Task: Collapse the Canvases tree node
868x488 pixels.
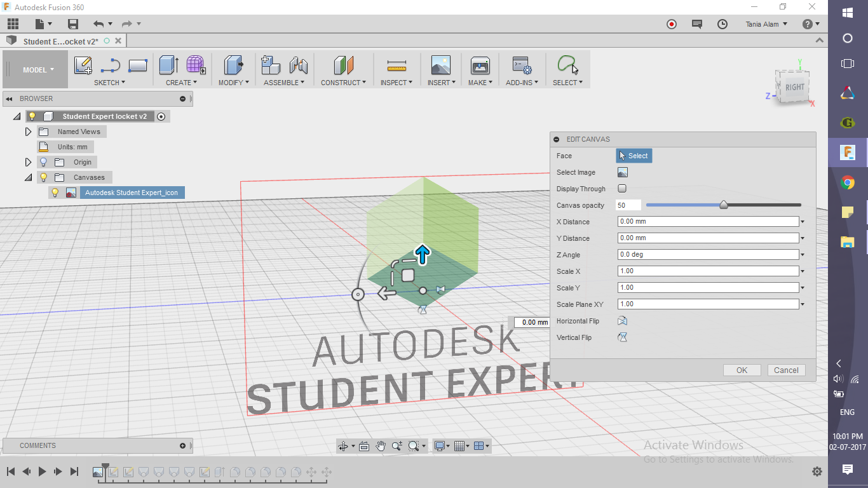Action: click(28, 178)
